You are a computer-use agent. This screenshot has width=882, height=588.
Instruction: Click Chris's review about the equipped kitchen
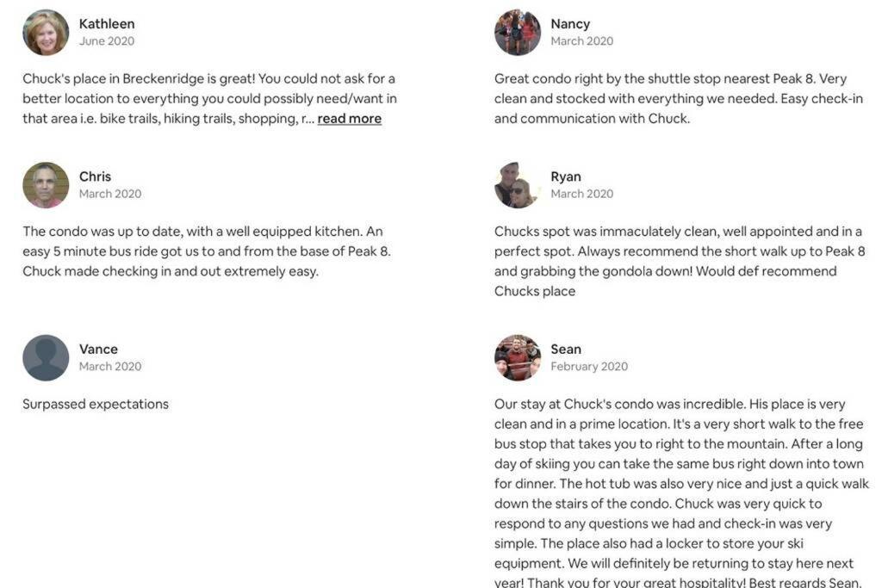point(207,251)
